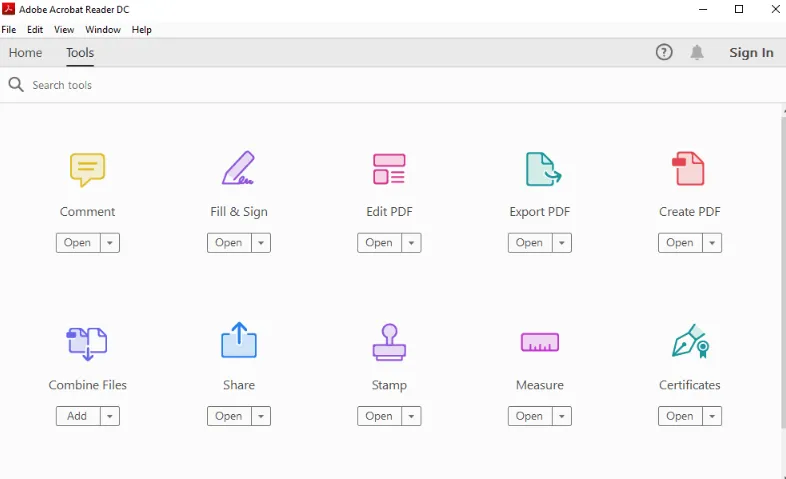
Task: Click the Comment tool speech bubble icon
Action: point(87,169)
